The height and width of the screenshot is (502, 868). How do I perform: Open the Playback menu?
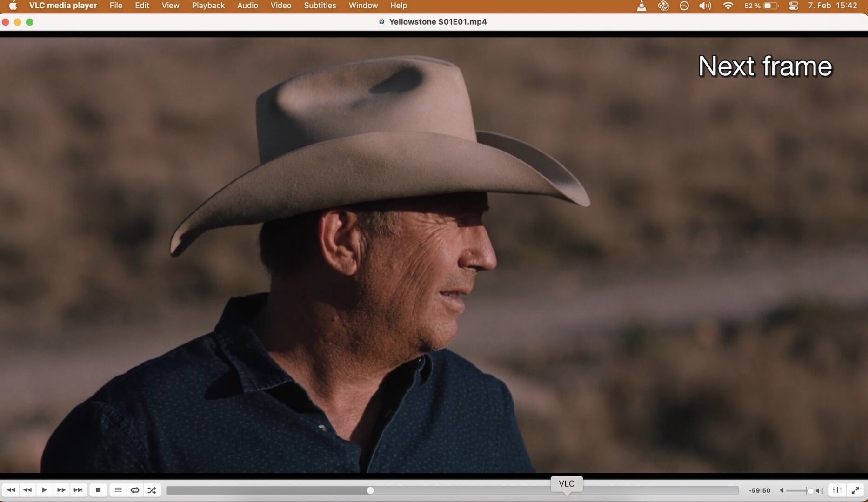tap(208, 6)
